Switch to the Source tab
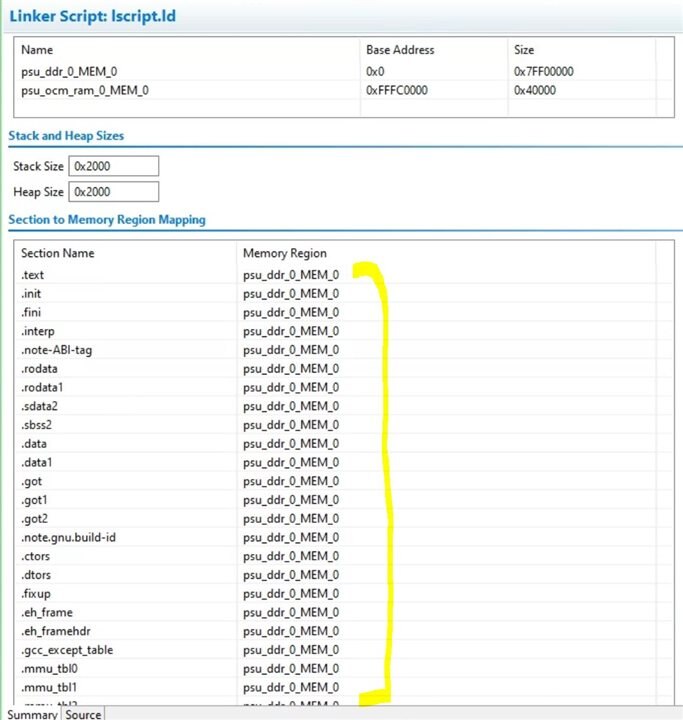Viewport: 683px width, 720px height. pyautogui.click(x=83, y=714)
